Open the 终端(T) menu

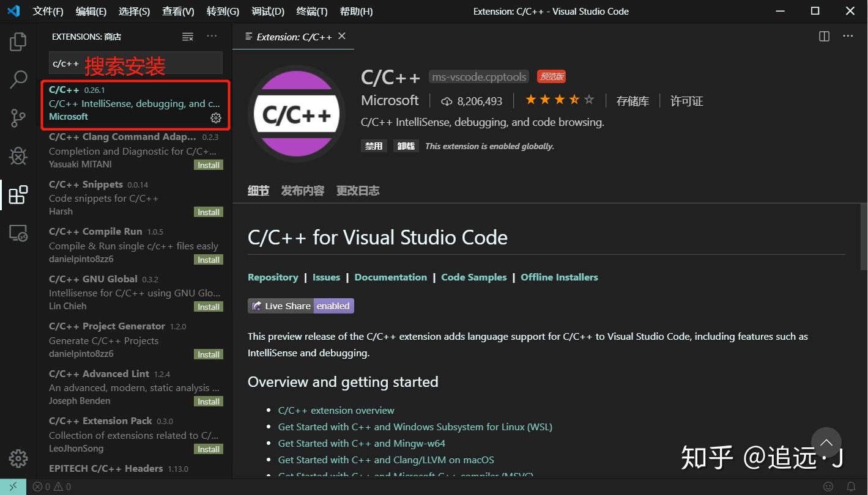click(311, 11)
